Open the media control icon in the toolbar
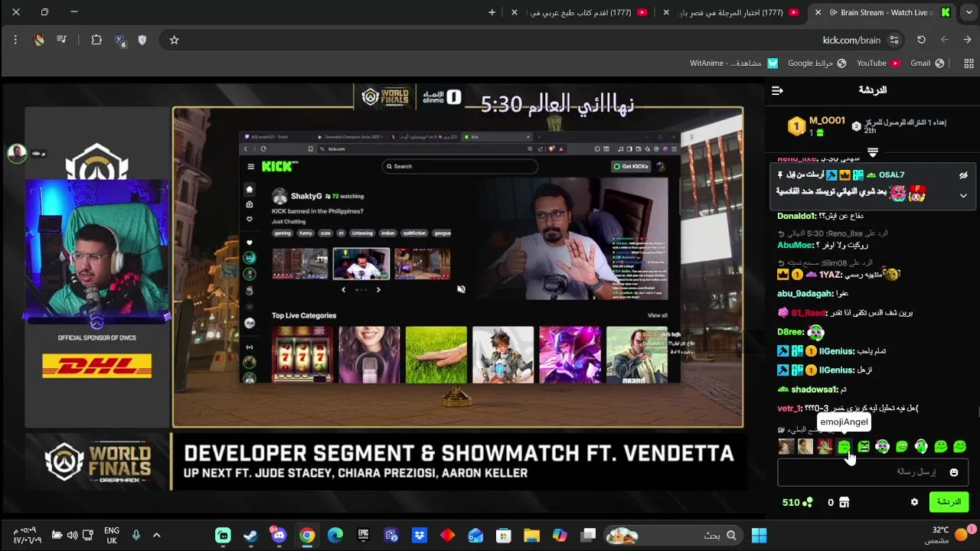980x551 pixels. (x=61, y=40)
